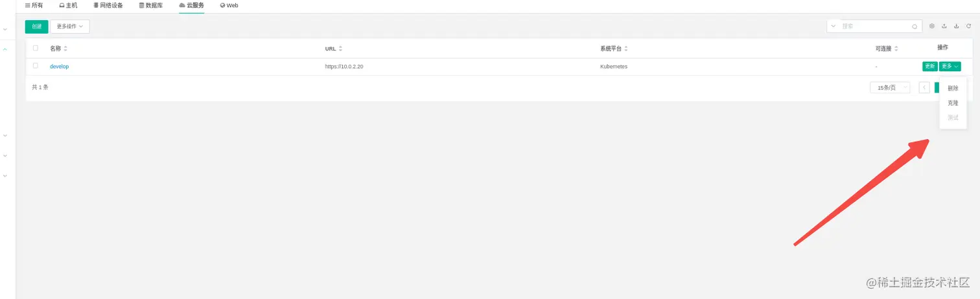Image resolution: width=980 pixels, height=299 pixels.
Task: Choose 测试 from the dropdown menu
Action: 953,118
